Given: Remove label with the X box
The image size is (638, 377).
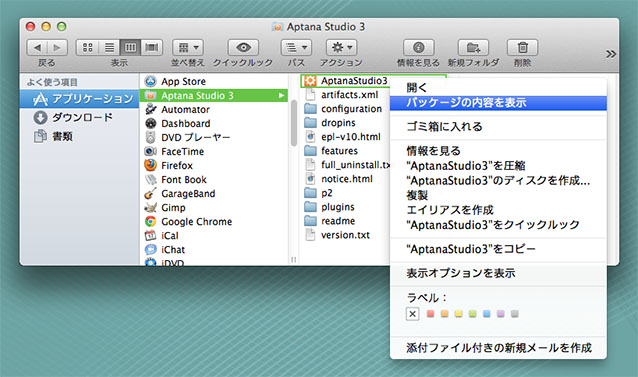Looking at the screenshot, I should 412,314.
